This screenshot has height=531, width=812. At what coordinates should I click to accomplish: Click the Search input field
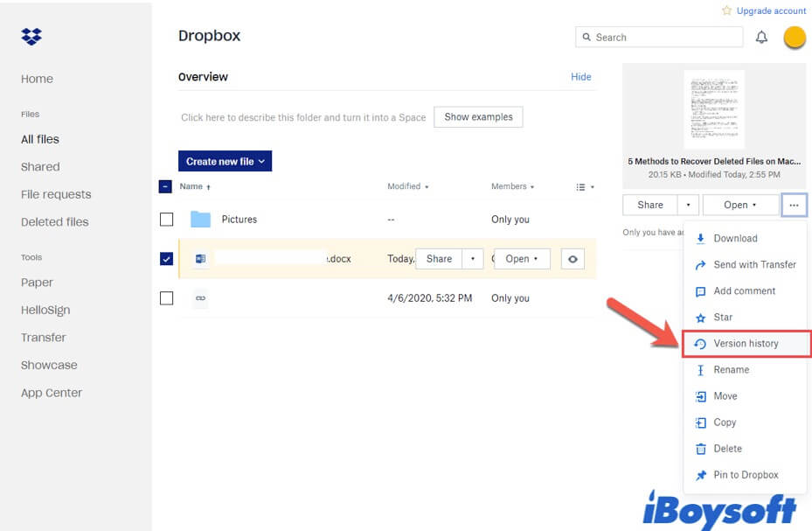[664, 38]
